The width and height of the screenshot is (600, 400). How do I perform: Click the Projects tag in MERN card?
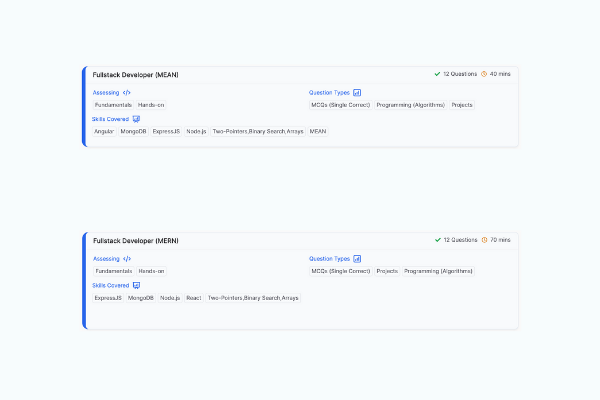point(387,271)
